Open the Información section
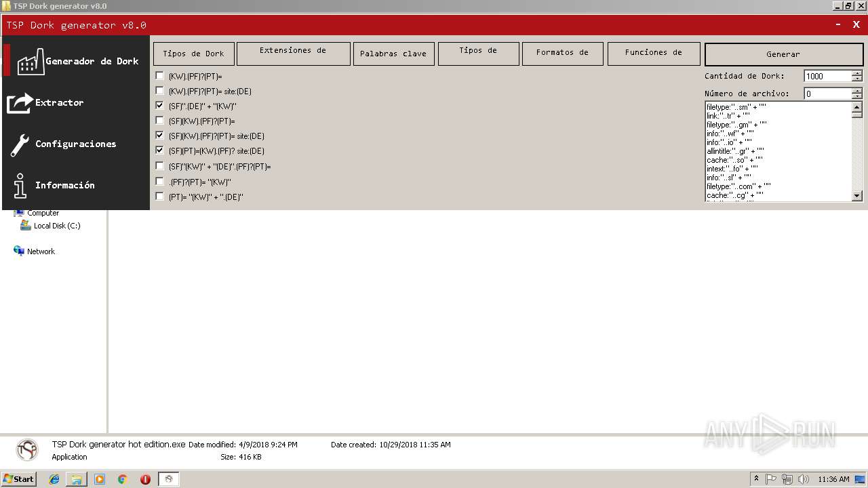The width and height of the screenshot is (868, 488). [x=65, y=185]
